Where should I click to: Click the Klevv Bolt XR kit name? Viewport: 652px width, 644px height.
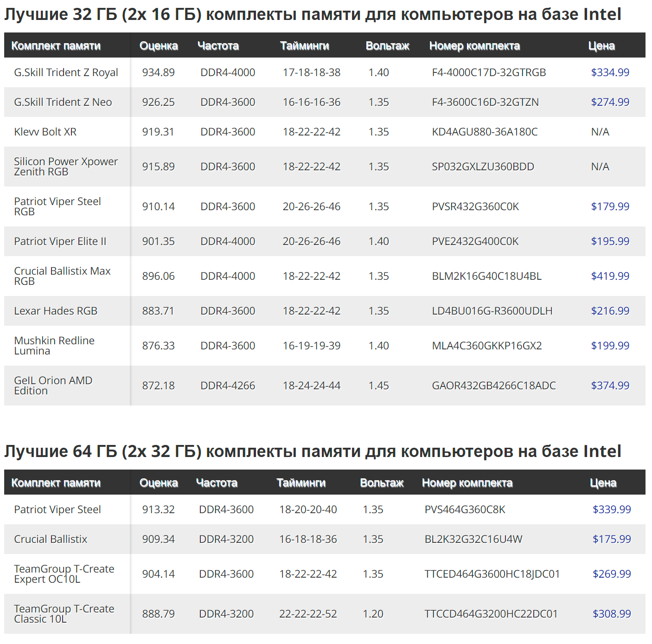tap(45, 132)
